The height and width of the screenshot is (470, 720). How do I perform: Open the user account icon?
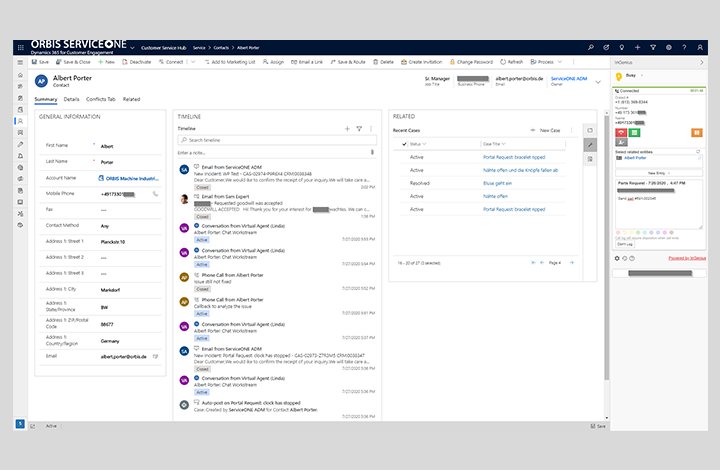[700, 47]
